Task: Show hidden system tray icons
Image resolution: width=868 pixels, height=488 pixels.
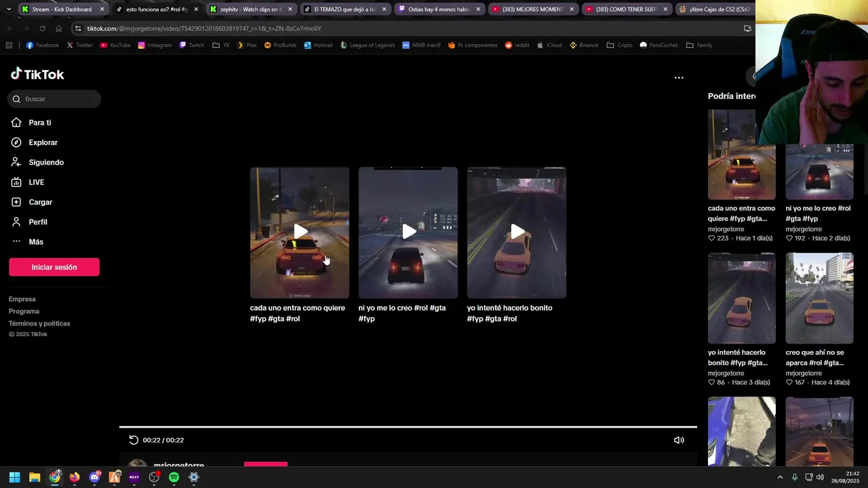Action: coord(780,477)
